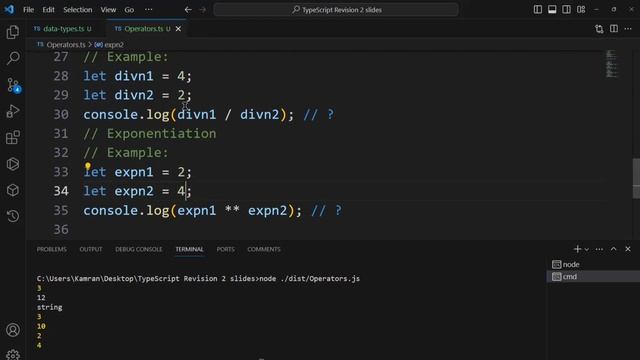Click expn2 symbol in the breadcrumb
Screen dimensions: 640x360
[x=113, y=44]
